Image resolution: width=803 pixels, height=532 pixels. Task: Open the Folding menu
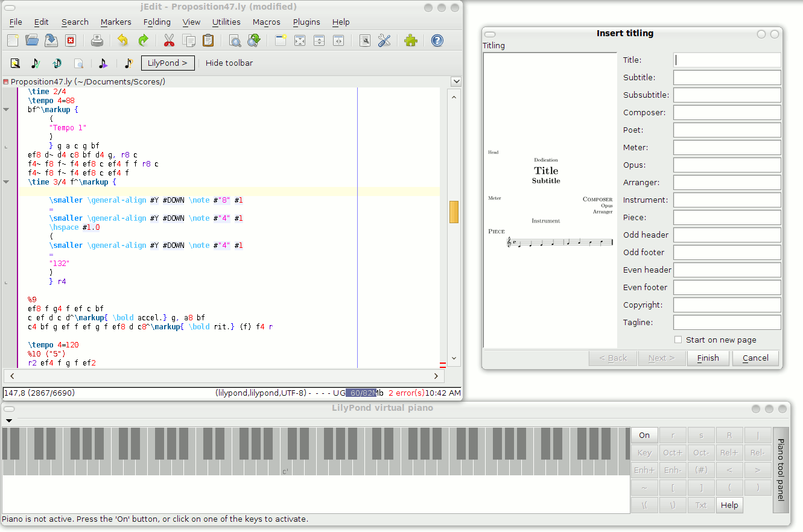point(157,22)
